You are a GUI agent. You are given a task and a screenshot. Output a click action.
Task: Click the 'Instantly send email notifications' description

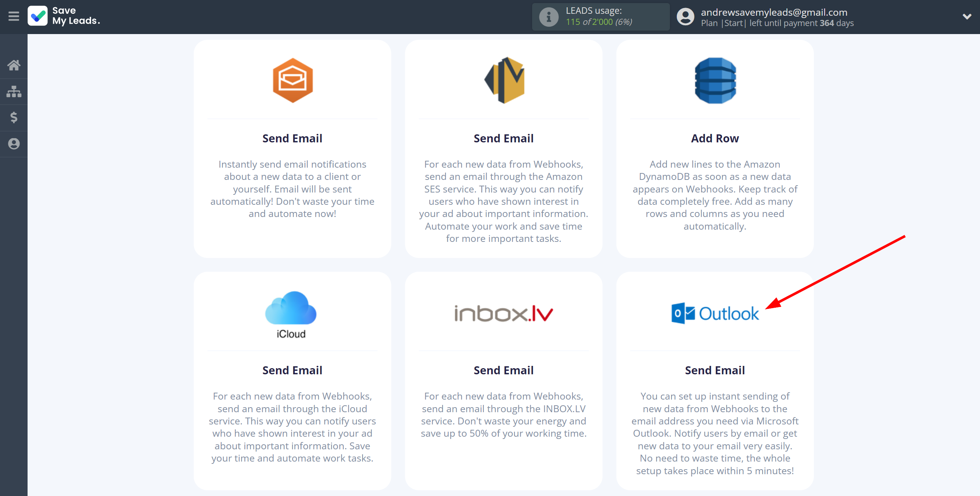click(292, 189)
